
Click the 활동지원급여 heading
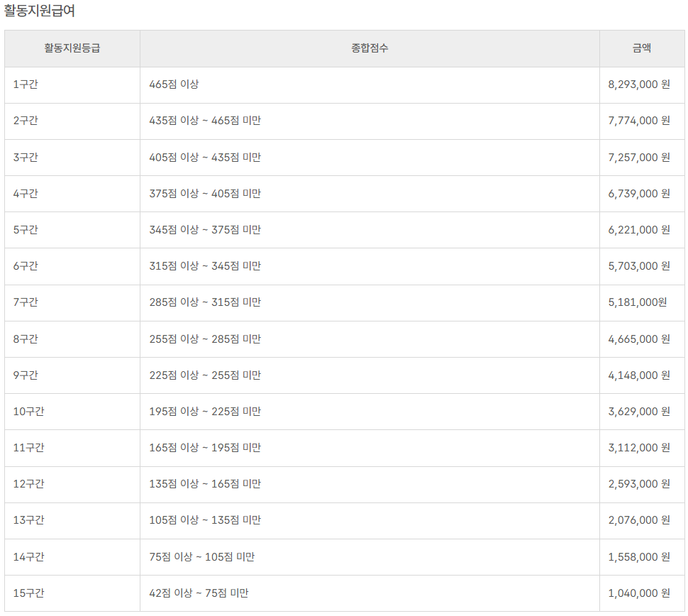[x=40, y=11]
